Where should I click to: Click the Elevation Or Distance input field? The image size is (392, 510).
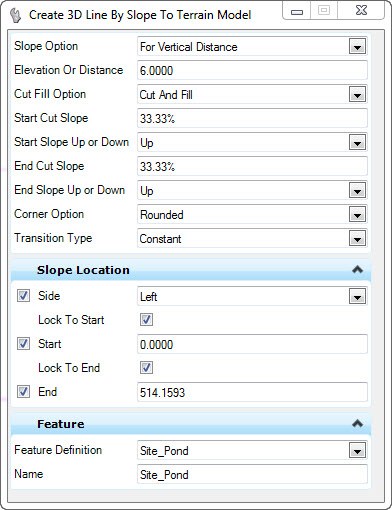pos(252,70)
